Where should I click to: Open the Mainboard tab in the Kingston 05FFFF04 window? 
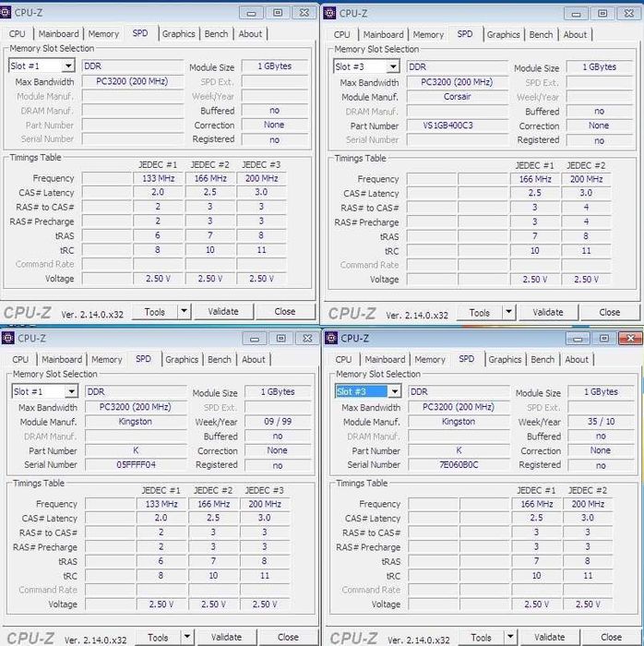tap(62, 360)
